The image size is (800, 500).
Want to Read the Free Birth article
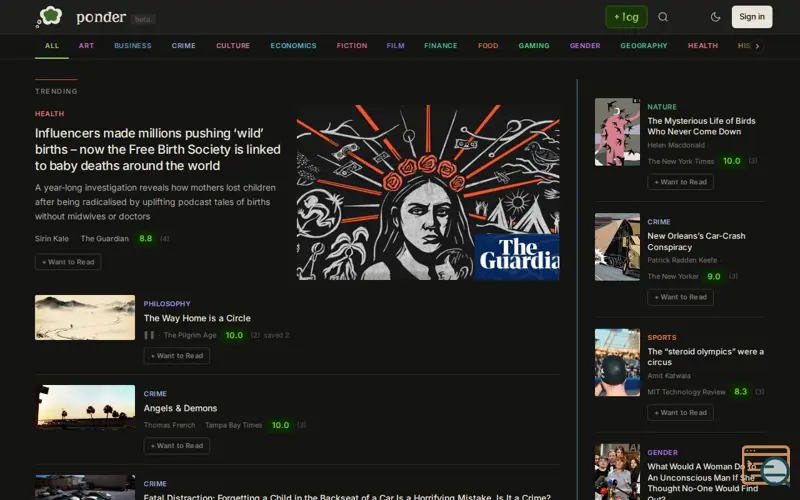pyautogui.click(x=68, y=262)
